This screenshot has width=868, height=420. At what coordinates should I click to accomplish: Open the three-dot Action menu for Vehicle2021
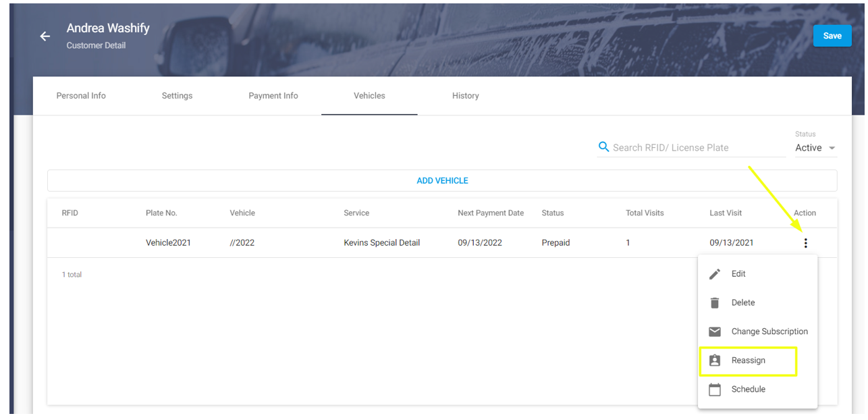tap(805, 242)
